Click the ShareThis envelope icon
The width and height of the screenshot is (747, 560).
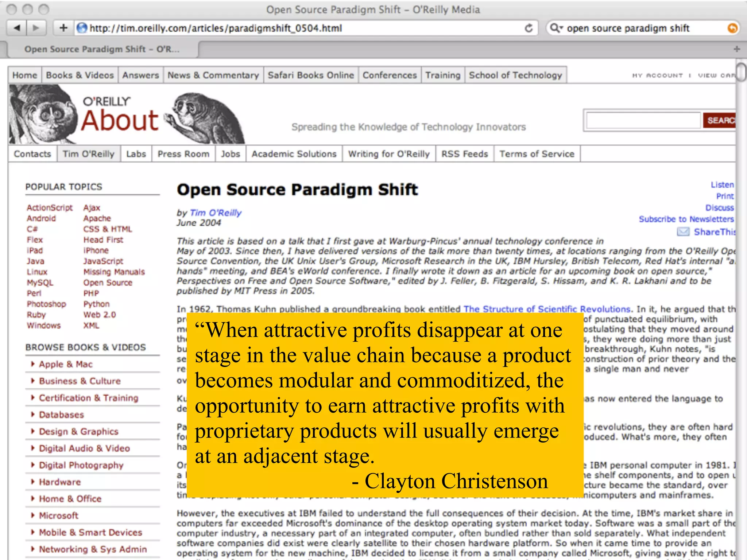tap(683, 232)
